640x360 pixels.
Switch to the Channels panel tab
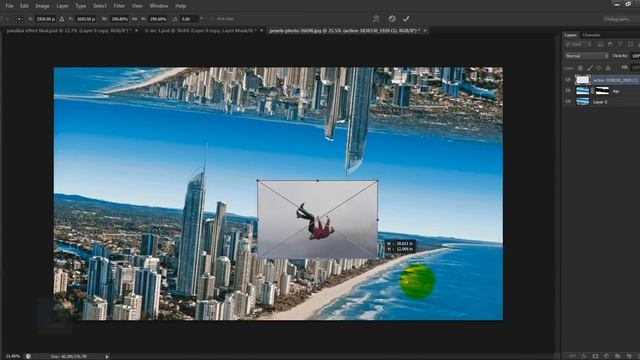point(591,35)
